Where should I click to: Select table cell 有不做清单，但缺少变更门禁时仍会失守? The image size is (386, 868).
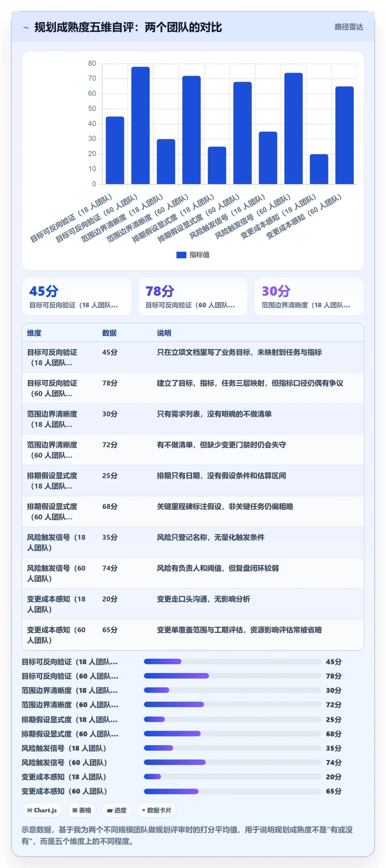pos(221,445)
